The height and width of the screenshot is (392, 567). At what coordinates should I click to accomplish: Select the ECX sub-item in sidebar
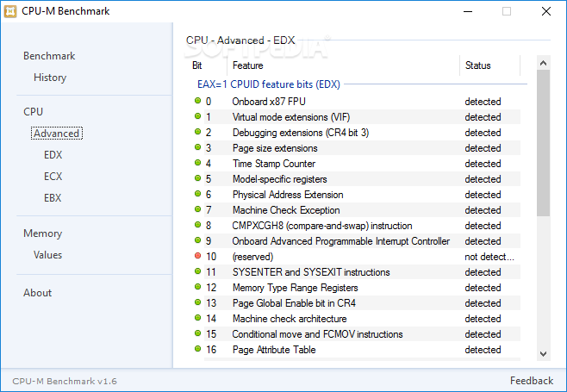(53, 177)
